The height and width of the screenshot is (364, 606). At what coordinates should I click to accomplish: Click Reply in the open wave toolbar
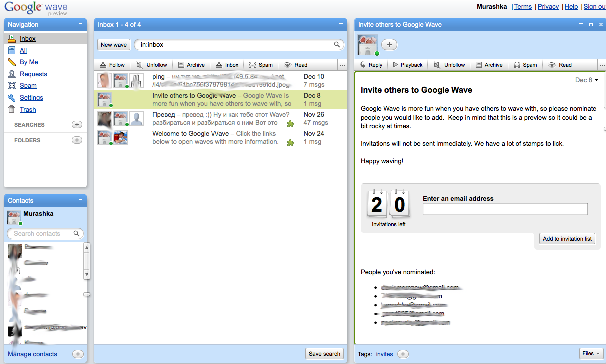pyautogui.click(x=371, y=65)
